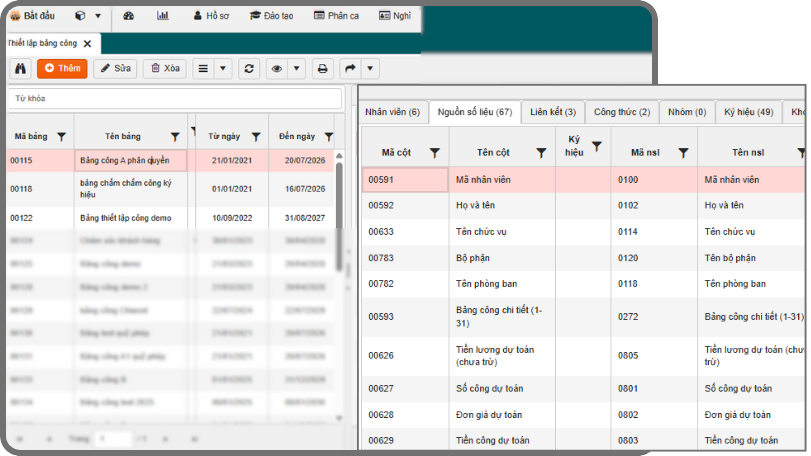Toggle the eye view icon
Screen dimensions: 811x456
277,68
